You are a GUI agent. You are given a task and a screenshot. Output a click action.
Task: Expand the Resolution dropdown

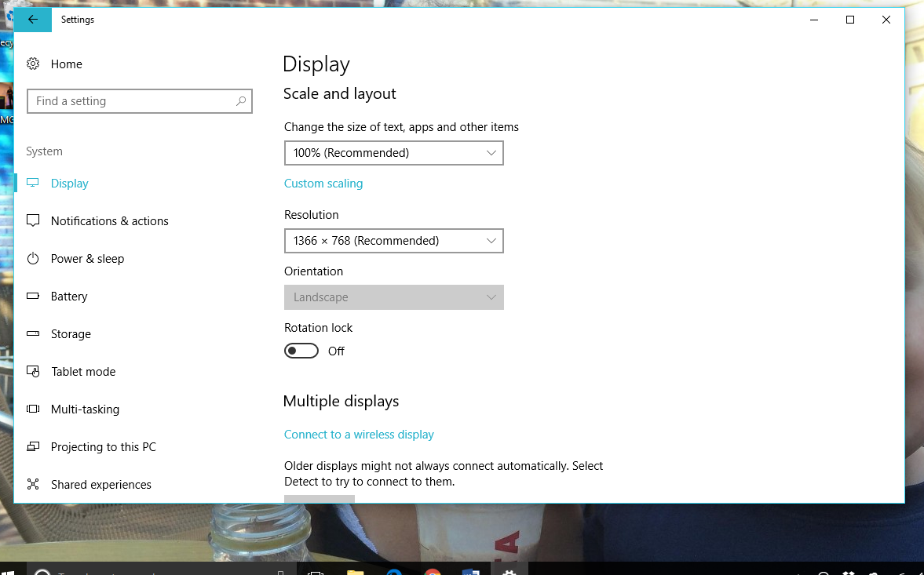point(393,241)
